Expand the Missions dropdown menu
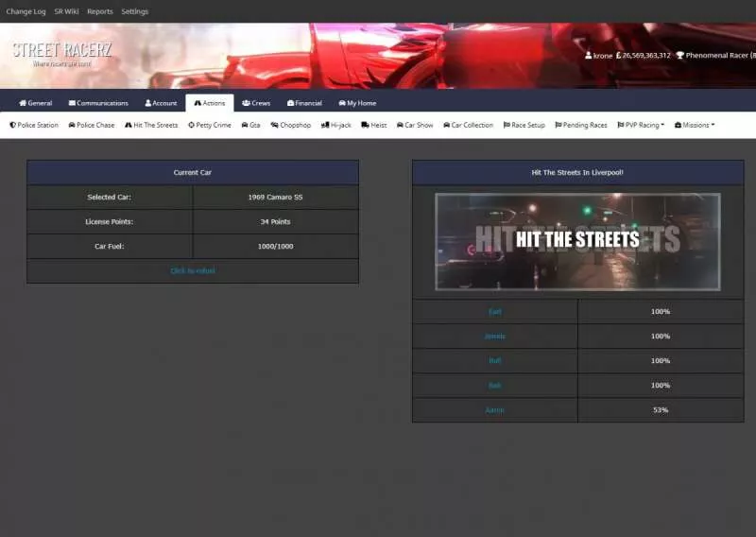 coord(695,125)
